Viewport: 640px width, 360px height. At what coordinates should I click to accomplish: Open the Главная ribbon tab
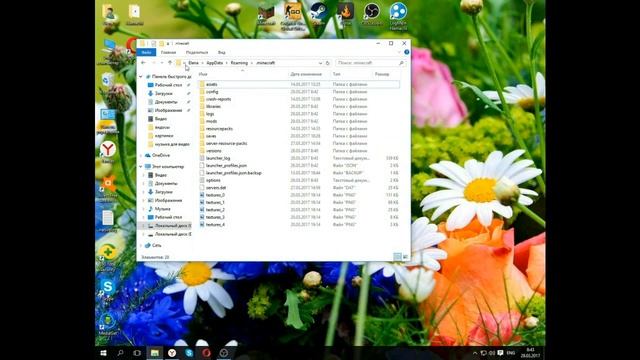click(168, 52)
